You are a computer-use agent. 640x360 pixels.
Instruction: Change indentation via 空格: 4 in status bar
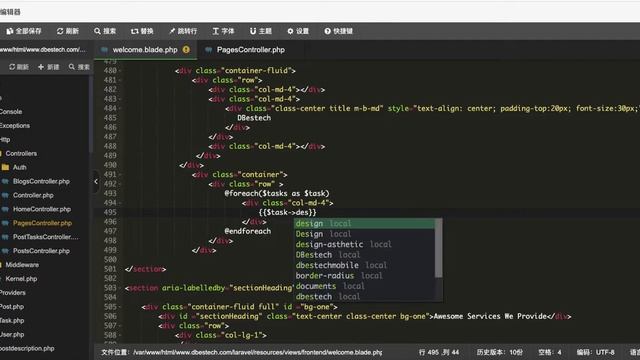549,352
